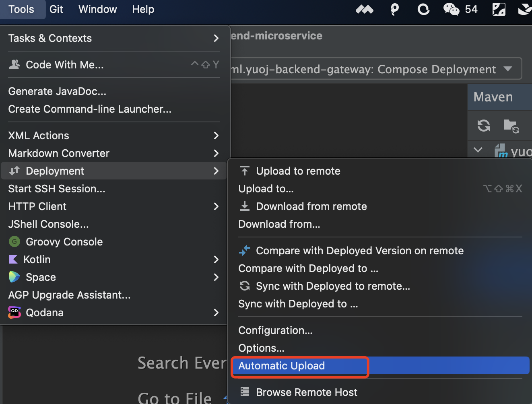The height and width of the screenshot is (404, 532).
Task: Click the Maven generate sources folder icon
Action: (x=511, y=126)
